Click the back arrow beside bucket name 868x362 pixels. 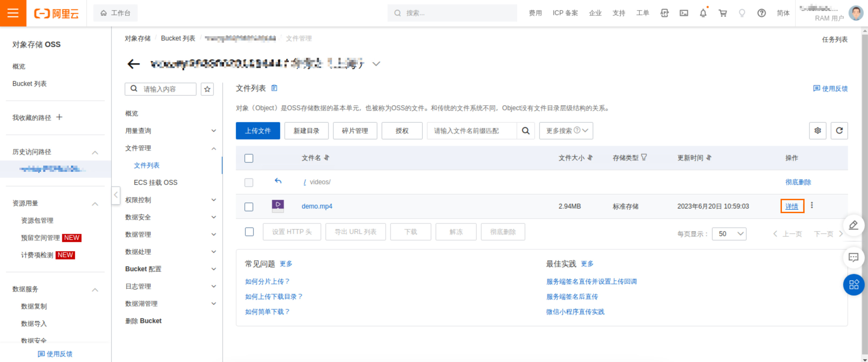click(133, 64)
